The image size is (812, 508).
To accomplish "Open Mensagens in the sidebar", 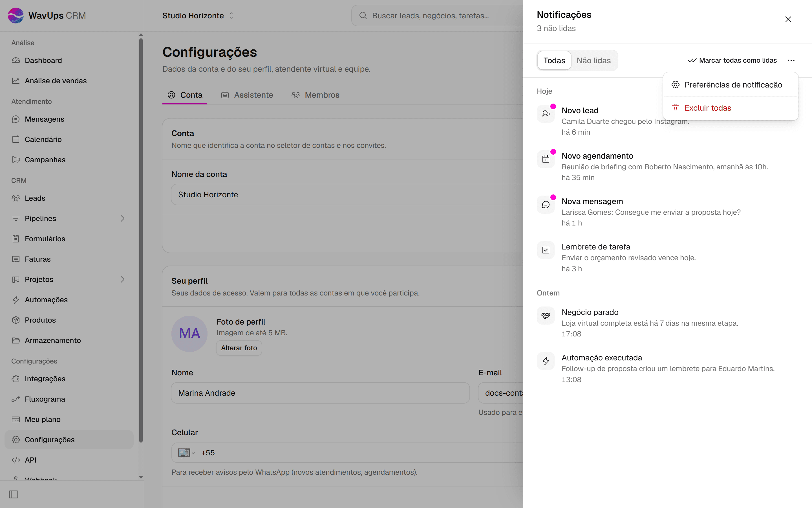I will 69,119.
